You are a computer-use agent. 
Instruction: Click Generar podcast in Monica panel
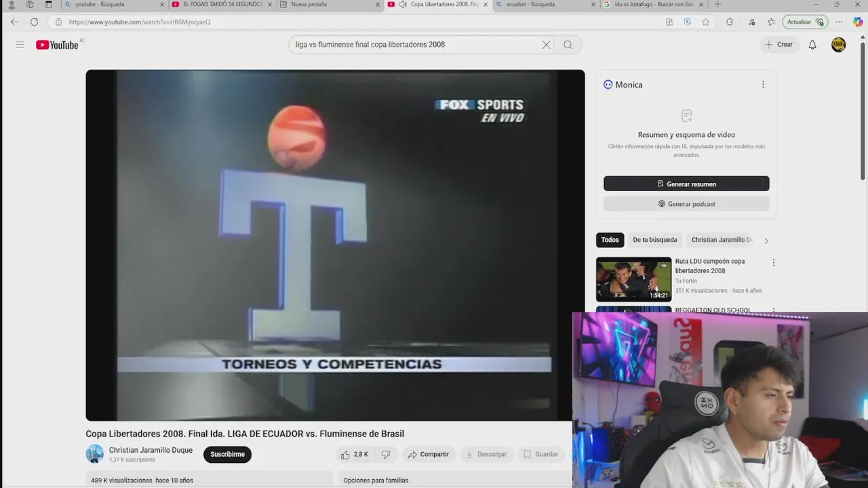click(x=686, y=203)
